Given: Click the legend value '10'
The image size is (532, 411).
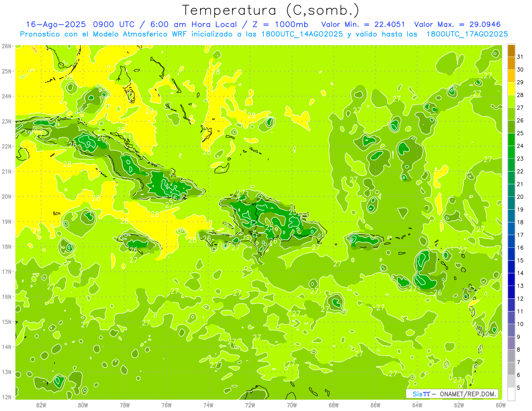Looking at the screenshot, I should (x=520, y=324).
